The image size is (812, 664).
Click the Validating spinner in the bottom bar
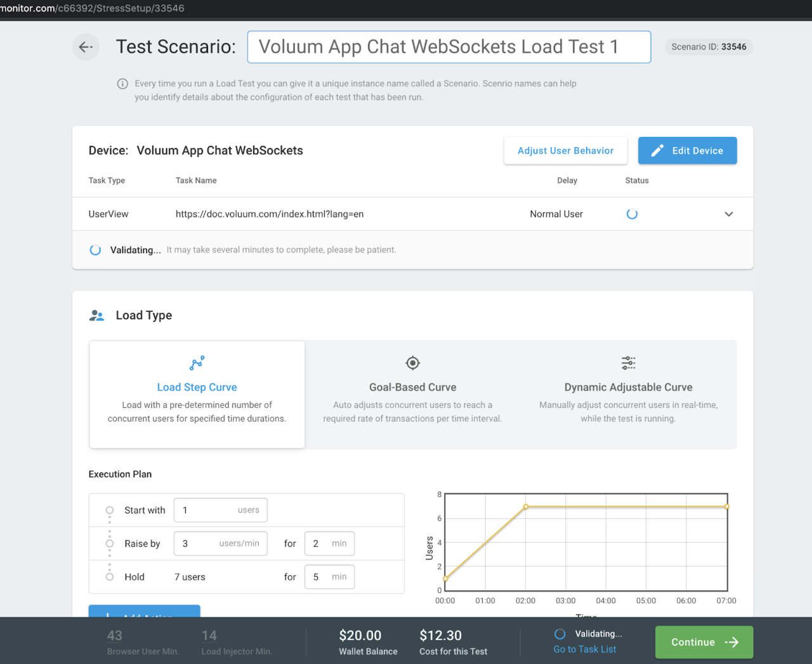[x=560, y=634]
